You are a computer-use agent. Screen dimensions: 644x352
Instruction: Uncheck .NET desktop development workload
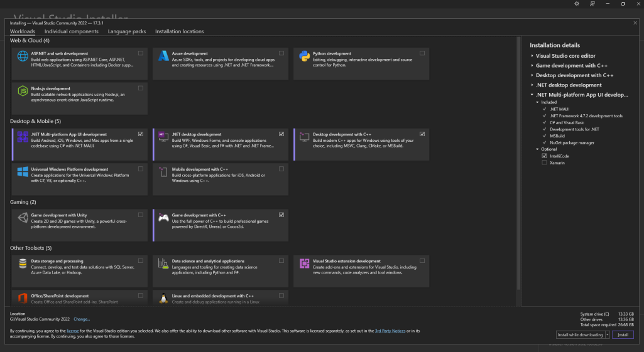point(281,134)
